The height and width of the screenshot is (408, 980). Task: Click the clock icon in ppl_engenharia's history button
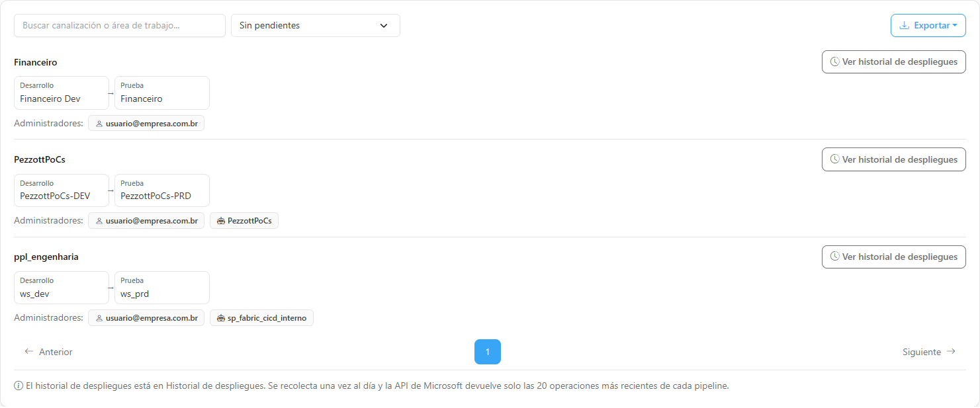point(835,257)
